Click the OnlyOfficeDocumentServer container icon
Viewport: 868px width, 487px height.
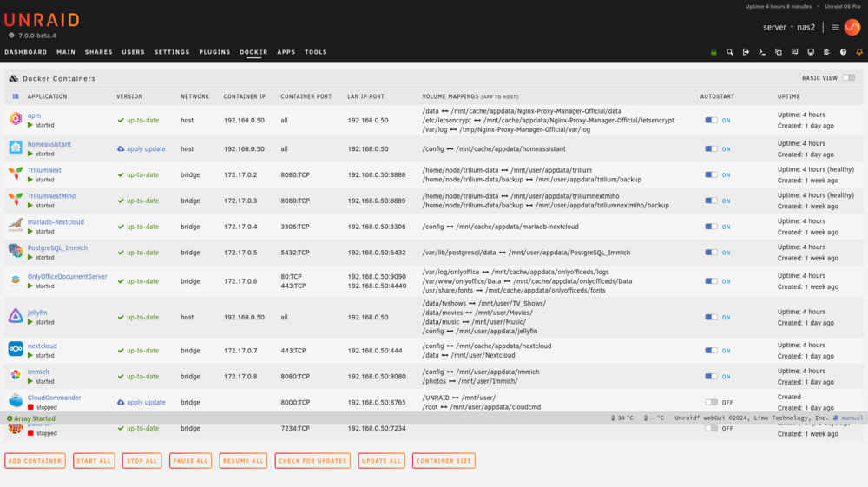16,280
